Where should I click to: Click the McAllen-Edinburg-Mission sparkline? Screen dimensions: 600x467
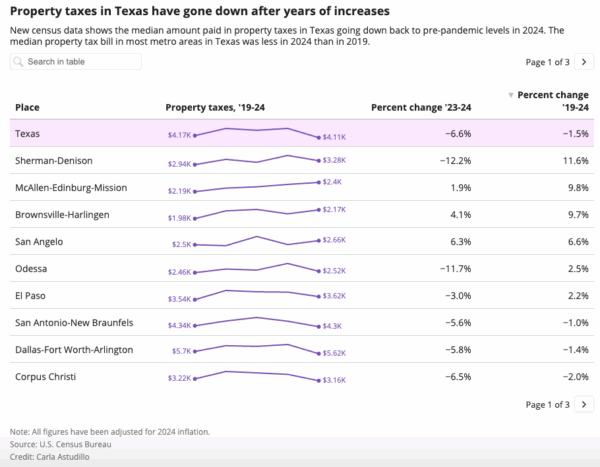click(x=256, y=187)
